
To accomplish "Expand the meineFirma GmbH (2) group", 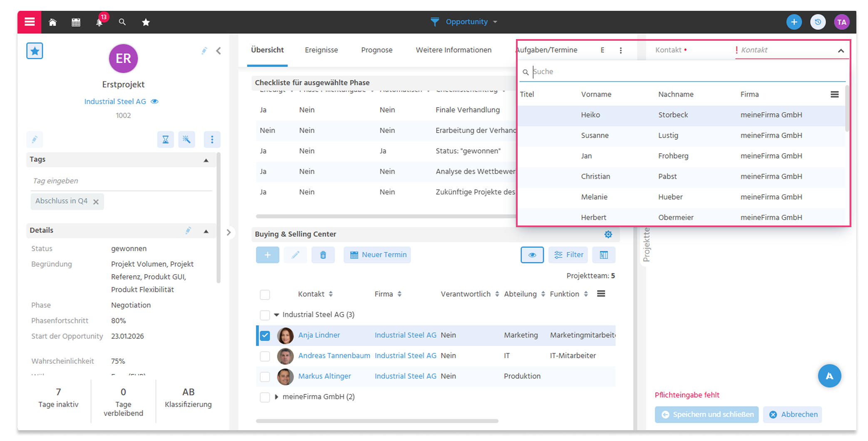I will pyautogui.click(x=276, y=397).
